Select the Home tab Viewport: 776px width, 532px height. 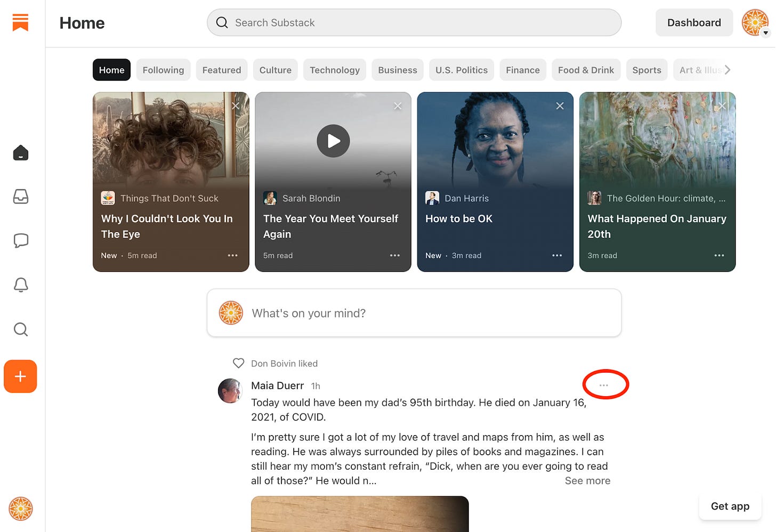click(x=111, y=70)
